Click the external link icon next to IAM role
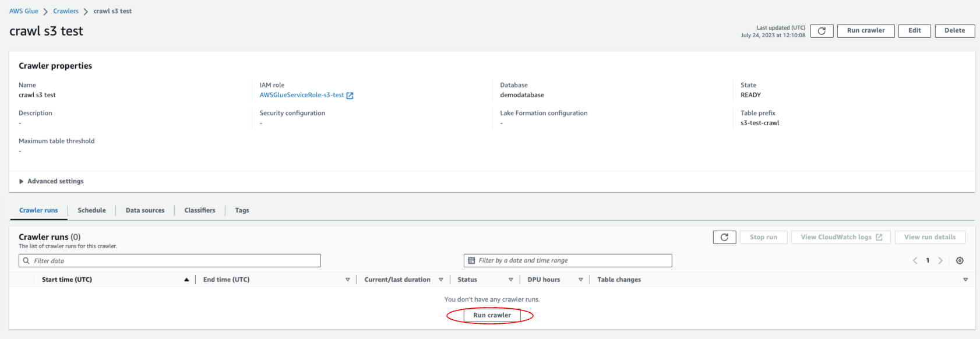 tap(350, 96)
